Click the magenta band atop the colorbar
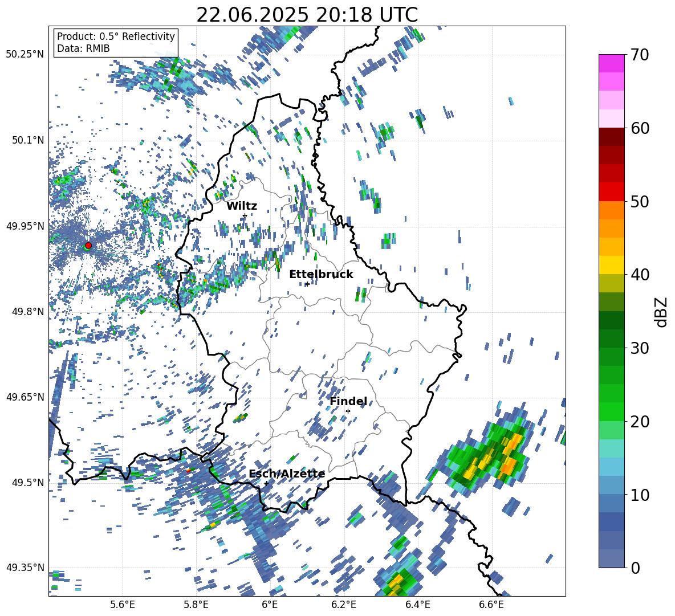Screen dimensions: 675x616 pyautogui.click(x=612, y=63)
